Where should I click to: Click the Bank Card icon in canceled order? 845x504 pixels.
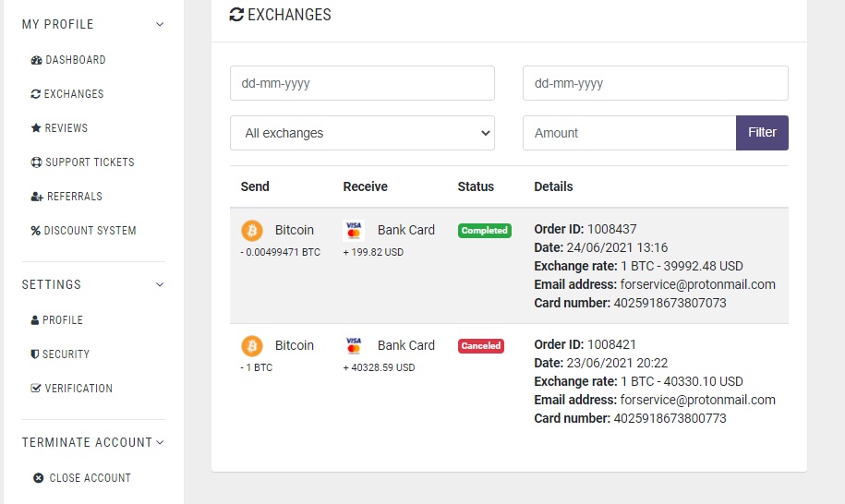click(354, 346)
